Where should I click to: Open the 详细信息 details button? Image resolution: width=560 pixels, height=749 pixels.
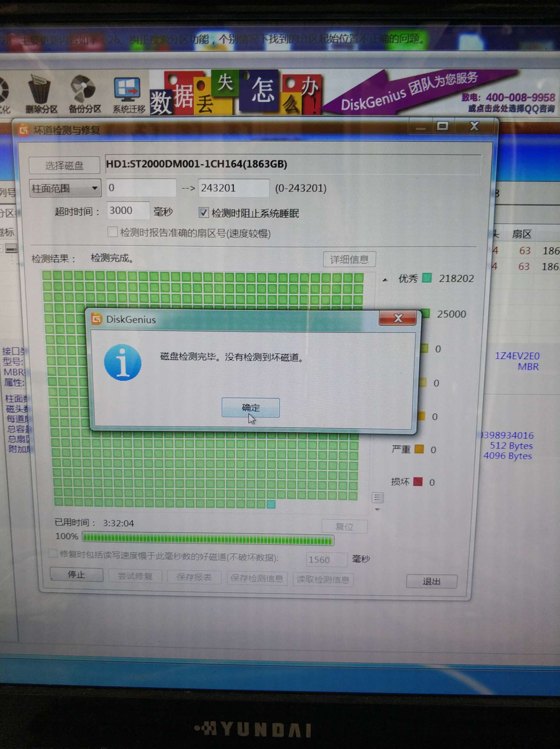coord(349,259)
